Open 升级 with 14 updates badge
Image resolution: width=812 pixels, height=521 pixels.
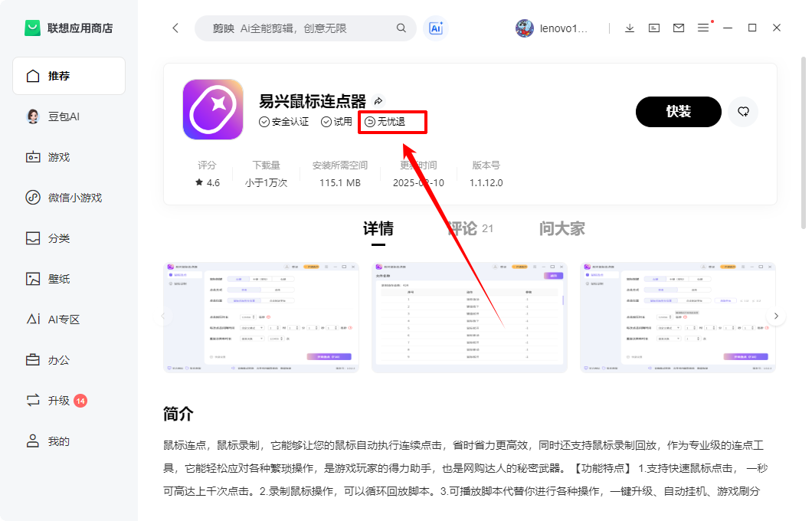coord(69,401)
